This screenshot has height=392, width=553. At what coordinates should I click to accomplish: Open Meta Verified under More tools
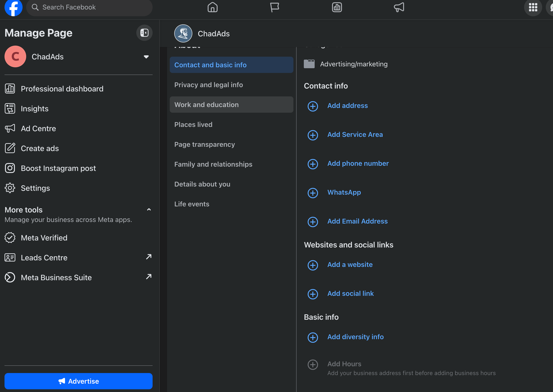[44, 238]
